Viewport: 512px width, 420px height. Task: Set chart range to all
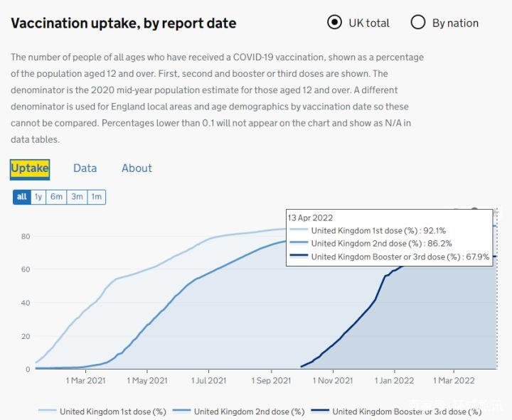tap(21, 197)
